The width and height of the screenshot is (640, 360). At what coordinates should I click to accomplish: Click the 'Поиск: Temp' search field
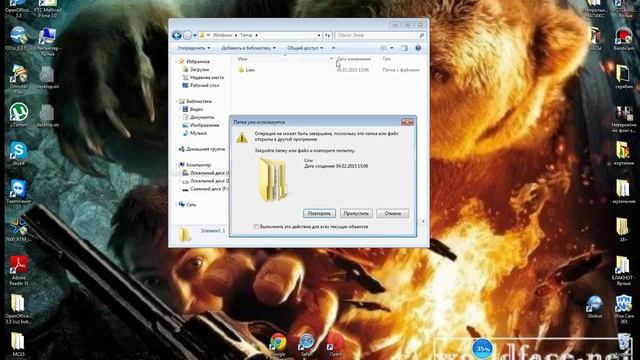pos(380,36)
